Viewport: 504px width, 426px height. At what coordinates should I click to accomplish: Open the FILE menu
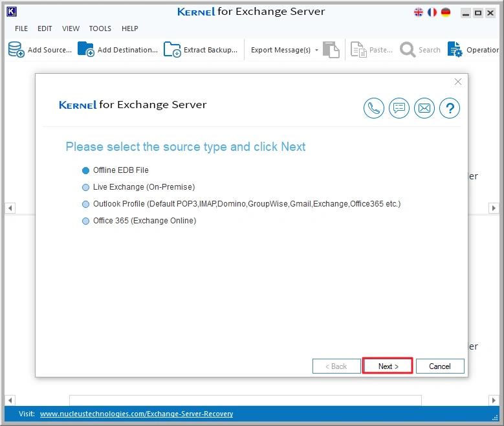pos(21,28)
